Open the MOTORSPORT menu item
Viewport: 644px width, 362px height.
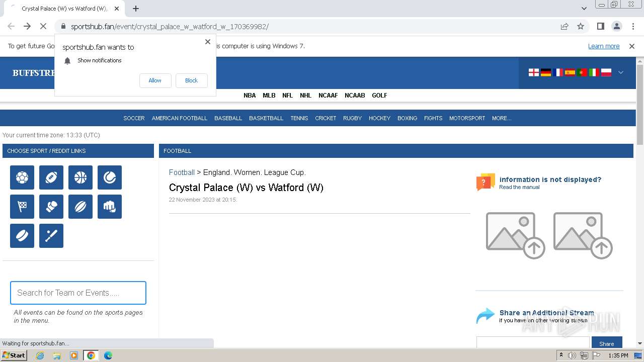[467, 118]
